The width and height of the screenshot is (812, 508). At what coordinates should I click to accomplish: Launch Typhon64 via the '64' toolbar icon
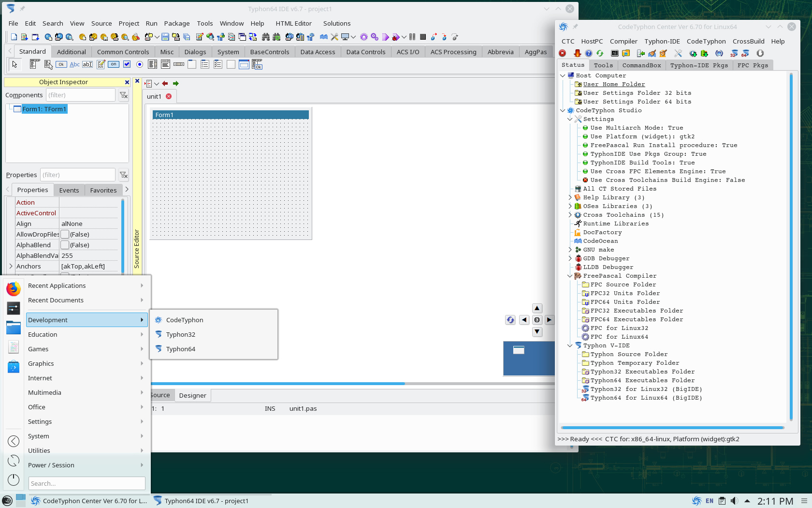point(745,53)
